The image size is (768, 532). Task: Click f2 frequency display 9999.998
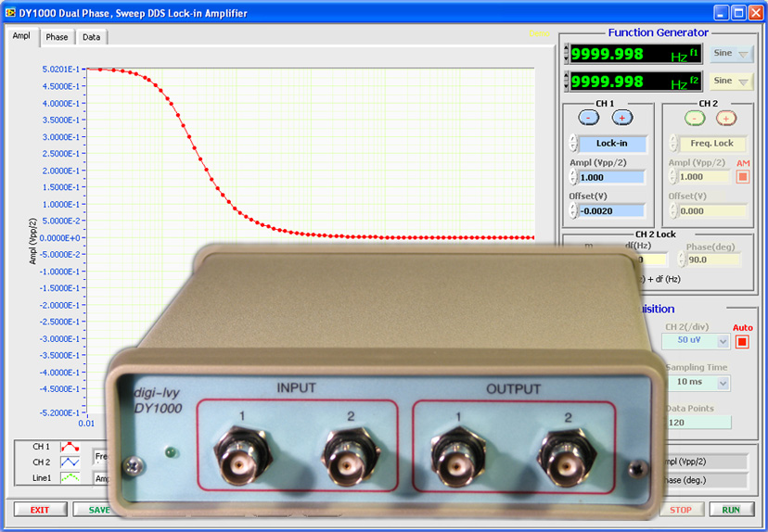[635, 82]
